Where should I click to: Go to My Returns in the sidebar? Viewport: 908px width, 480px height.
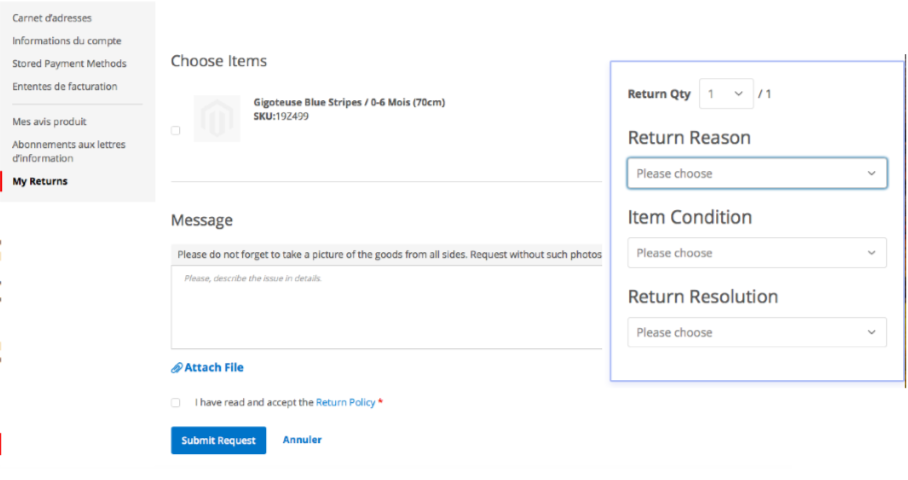point(40,181)
